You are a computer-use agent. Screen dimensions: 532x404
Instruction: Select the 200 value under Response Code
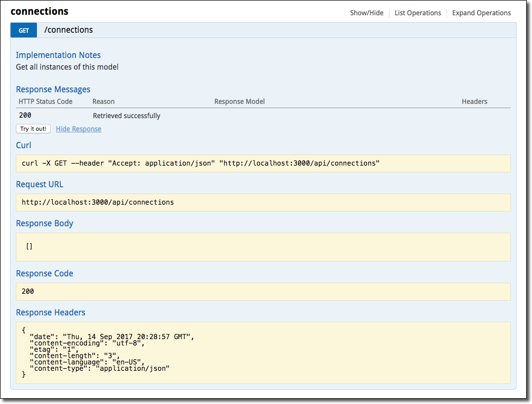tap(28, 292)
